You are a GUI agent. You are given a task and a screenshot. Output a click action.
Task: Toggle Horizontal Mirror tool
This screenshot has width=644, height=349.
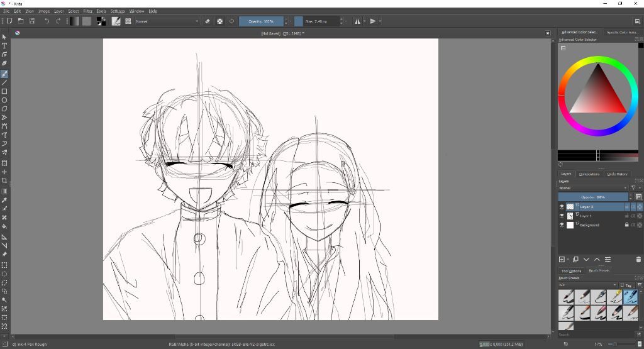(x=357, y=21)
